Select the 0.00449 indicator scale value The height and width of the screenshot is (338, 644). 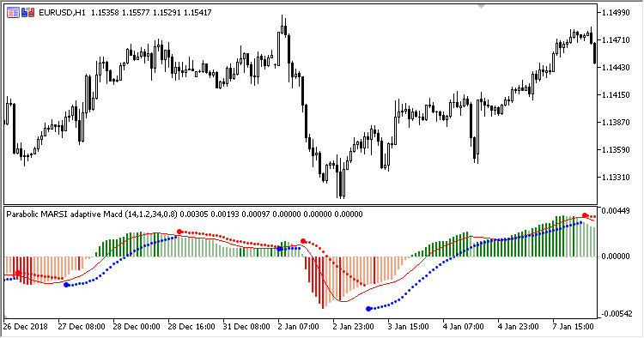click(616, 211)
